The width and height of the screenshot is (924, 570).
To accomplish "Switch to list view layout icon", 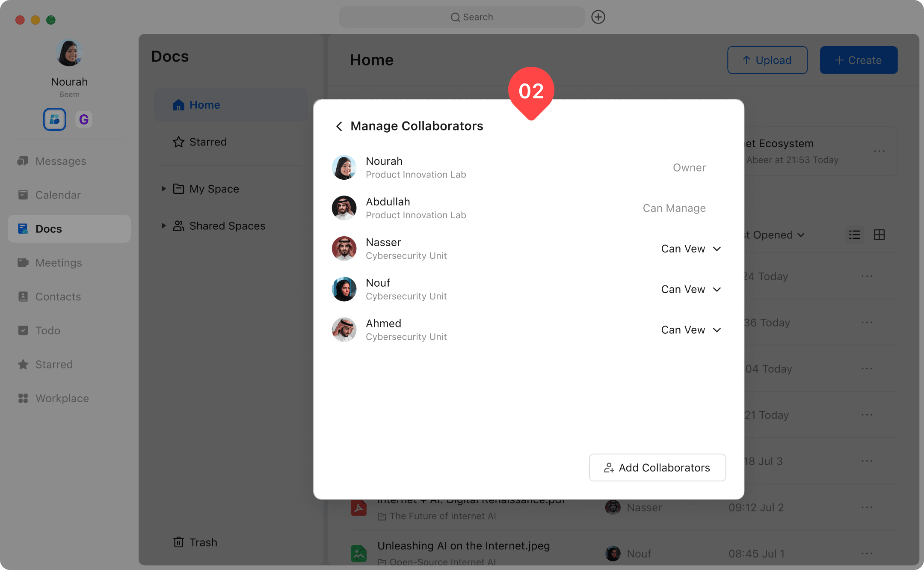I will pyautogui.click(x=854, y=235).
